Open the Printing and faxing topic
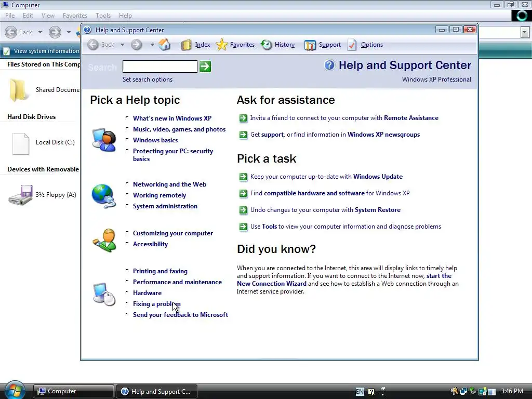The width and height of the screenshot is (532, 399). tap(160, 271)
